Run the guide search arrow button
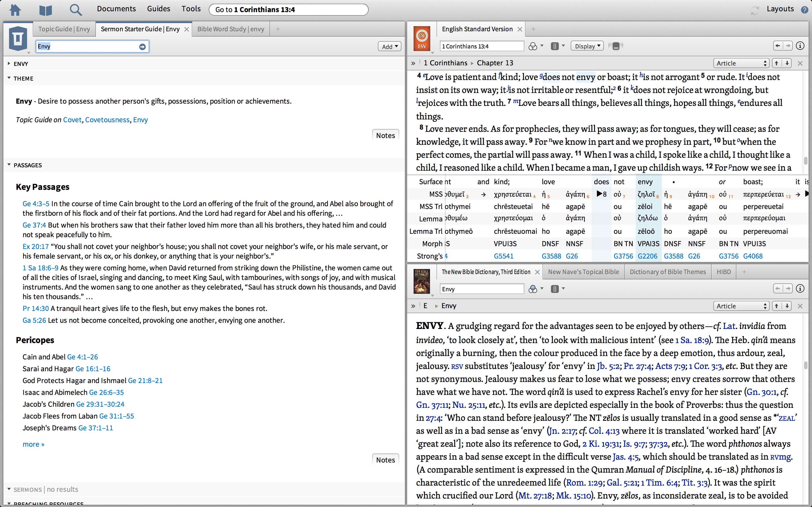The width and height of the screenshot is (812, 507). click(x=142, y=46)
